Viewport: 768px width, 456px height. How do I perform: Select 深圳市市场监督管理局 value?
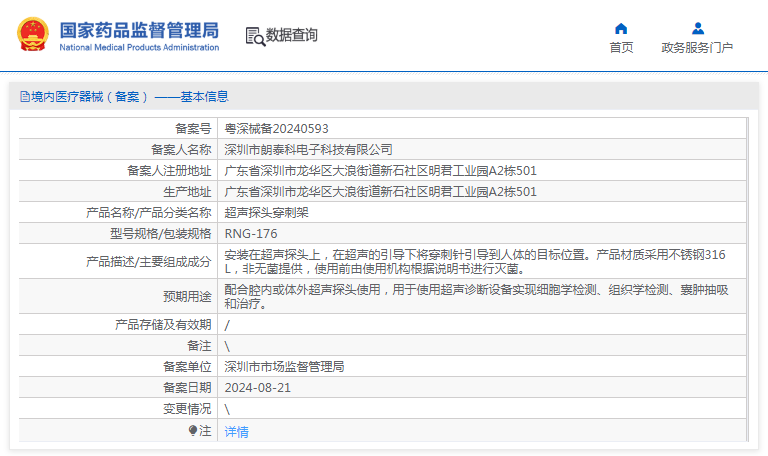click(x=284, y=366)
